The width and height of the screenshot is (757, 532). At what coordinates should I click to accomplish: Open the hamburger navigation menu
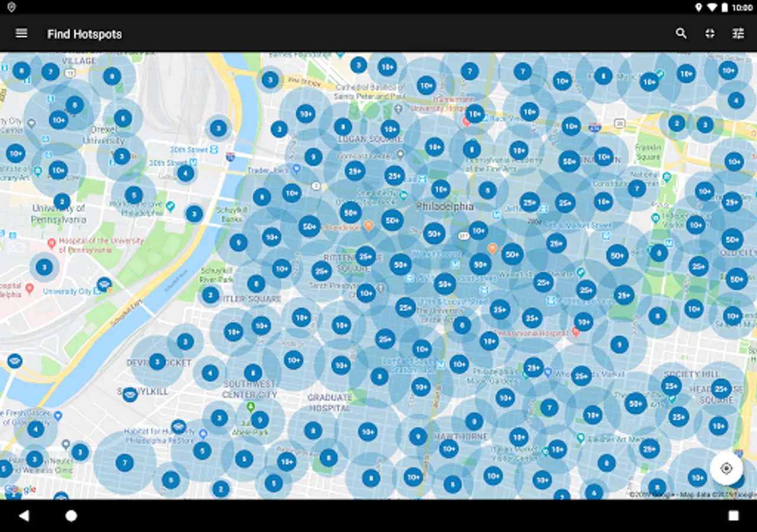21,34
